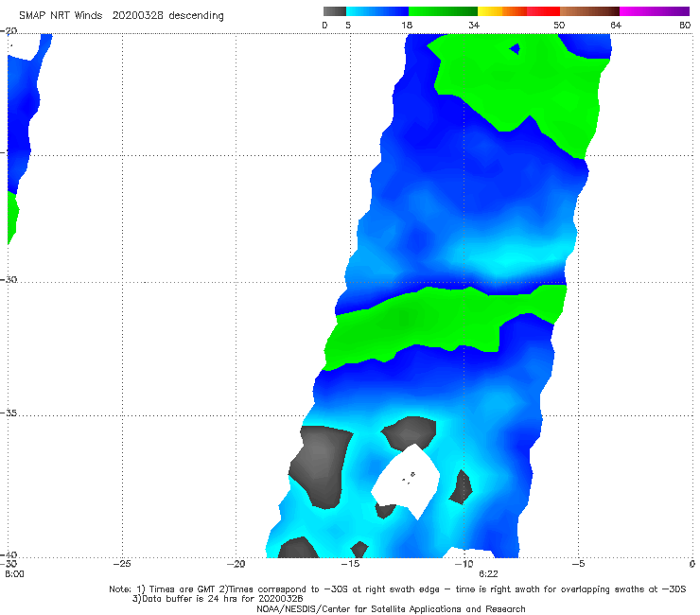
Task: Click the "SMAP NRT Winds" title text
Action: (x=61, y=16)
